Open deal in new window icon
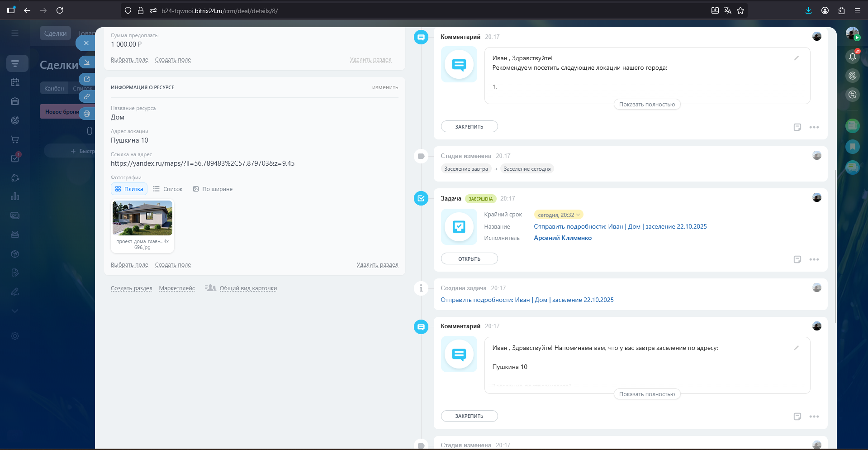868x450 pixels. click(87, 79)
